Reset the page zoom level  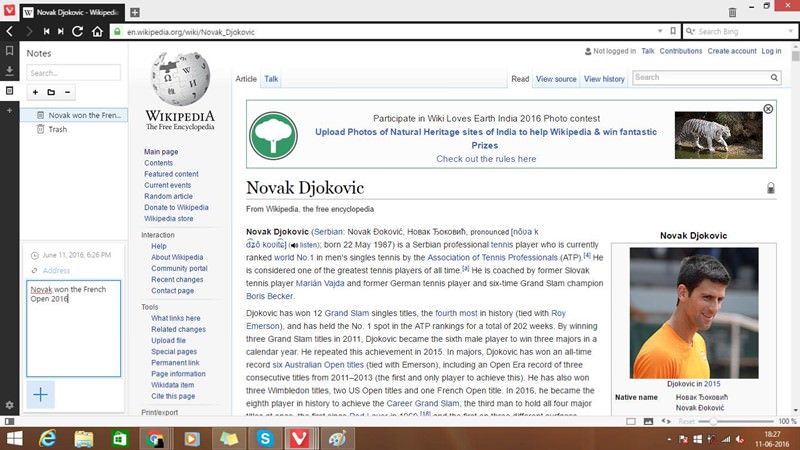tap(686, 421)
